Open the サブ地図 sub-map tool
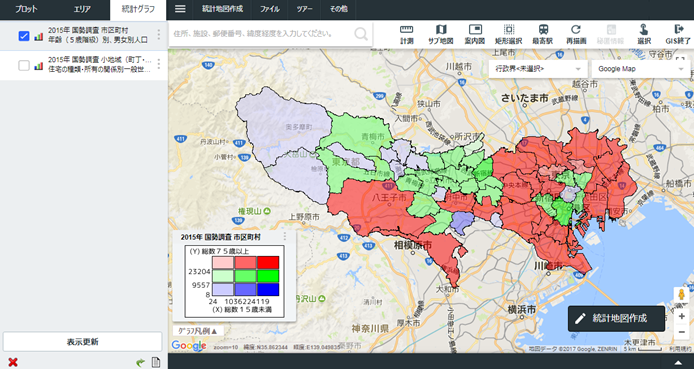The image size is (694, 369). (x=440, y=35)
